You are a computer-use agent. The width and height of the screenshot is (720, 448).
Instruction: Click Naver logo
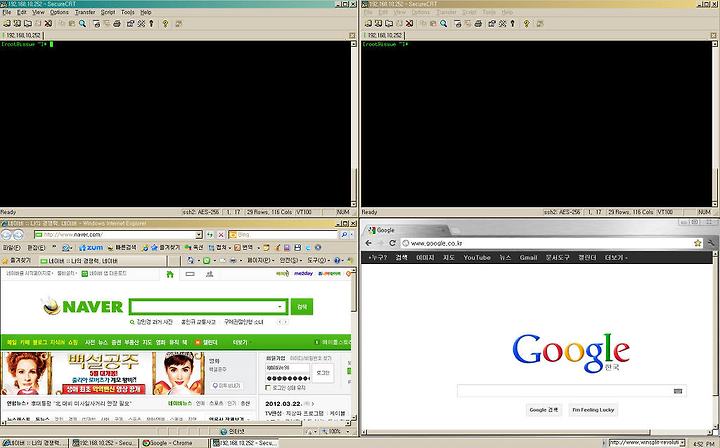83,307
